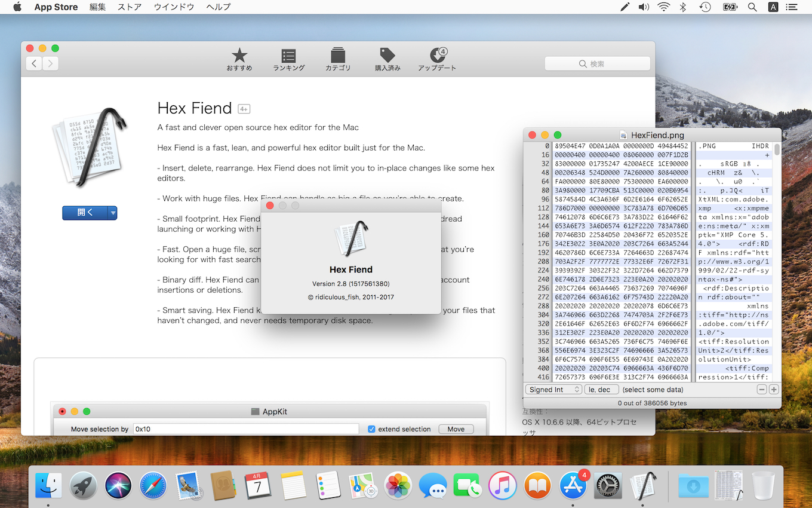The width and height of the screenshot is (812, 508).
Task: Click the Hex Fiend icon in the Dock
Action: click(644, 485)
